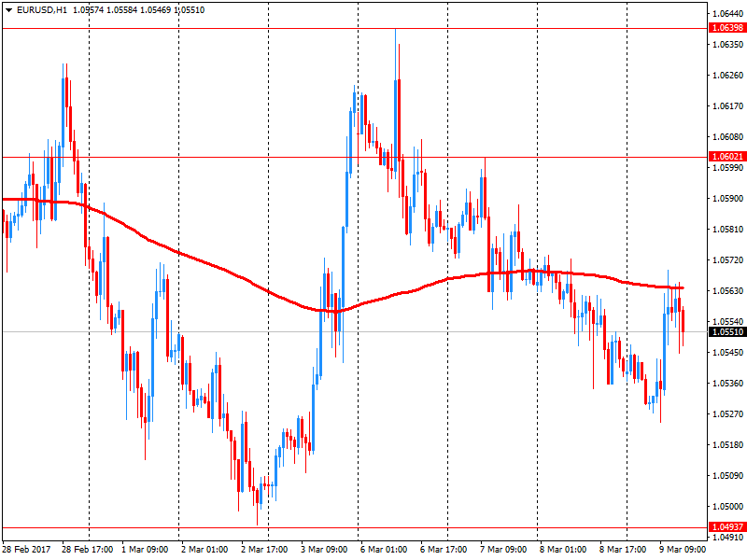The image size is (747, 560).
Task: Select the 1.06350 price scale value
Action: [727, 44]
